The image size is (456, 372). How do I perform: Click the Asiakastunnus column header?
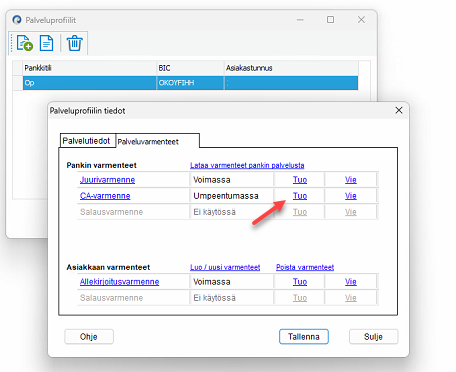[291, 68]
